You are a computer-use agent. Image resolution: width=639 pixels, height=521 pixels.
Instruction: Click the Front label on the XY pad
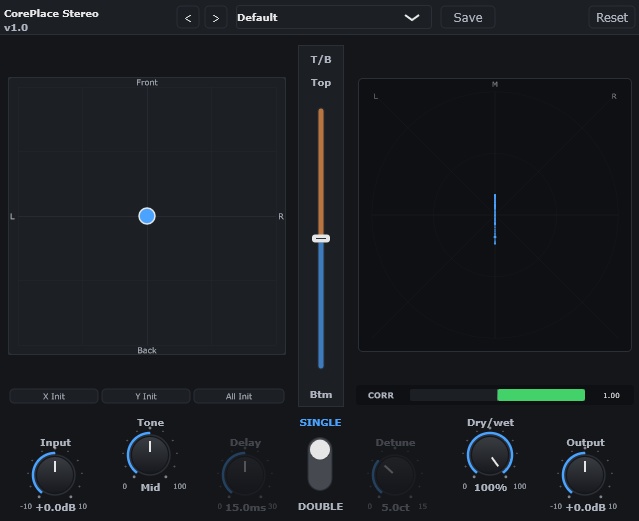[x=147, y=82]
